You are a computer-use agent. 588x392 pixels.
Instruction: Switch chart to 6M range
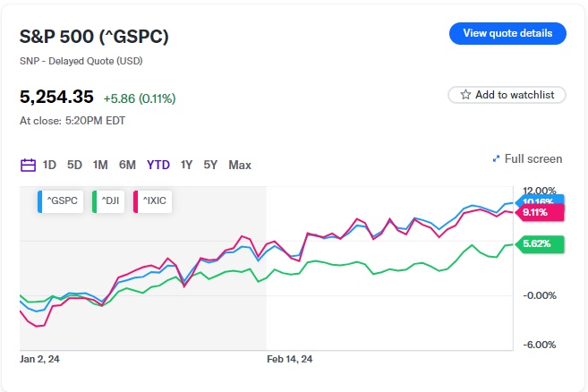[x=127, y=165]
